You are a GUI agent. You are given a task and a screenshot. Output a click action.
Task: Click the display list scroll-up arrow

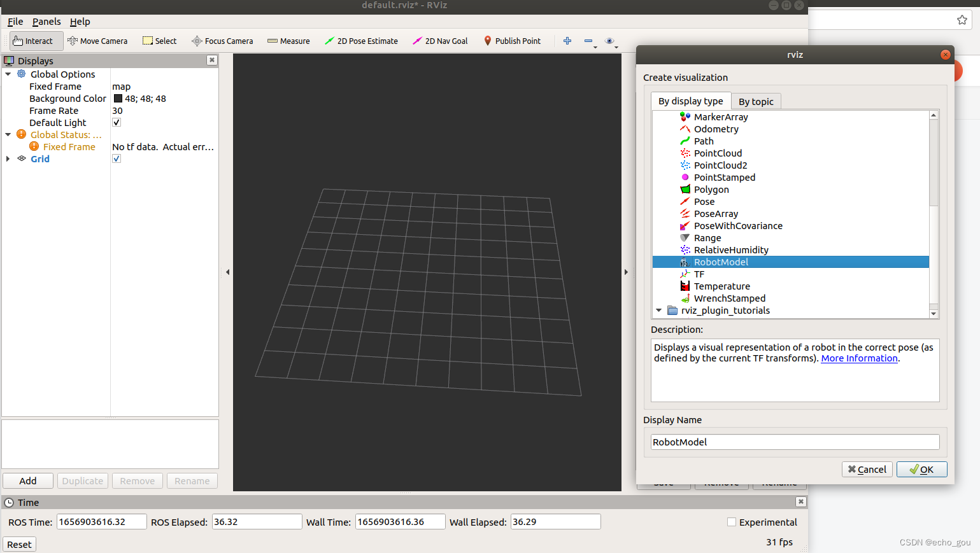934,115
